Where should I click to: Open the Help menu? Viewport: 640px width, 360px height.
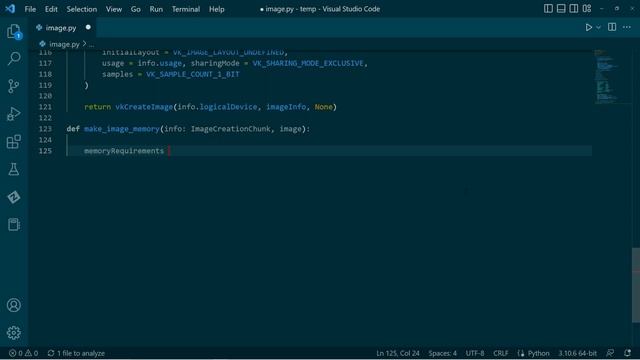click(217, 9)
